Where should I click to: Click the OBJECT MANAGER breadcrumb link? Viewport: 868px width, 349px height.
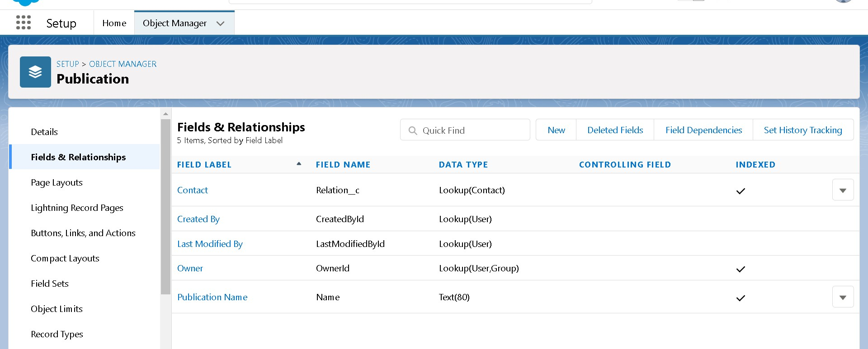(x=123, y=64)
